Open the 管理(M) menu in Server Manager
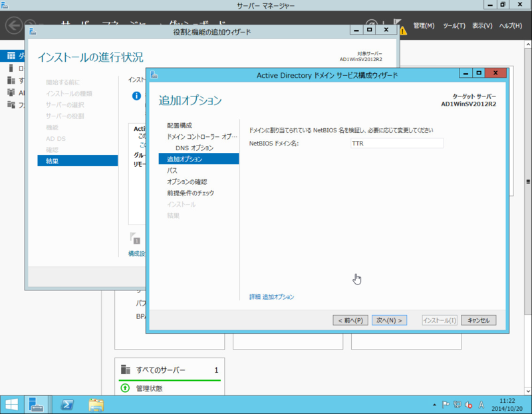 pyautogui.click(x=424, y=26)
